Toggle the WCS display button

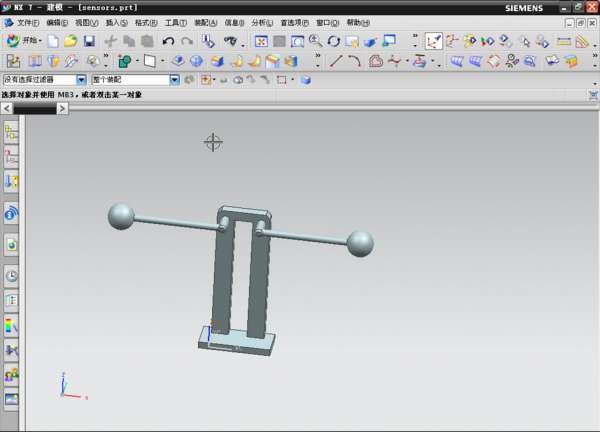(x=434, y=41)
